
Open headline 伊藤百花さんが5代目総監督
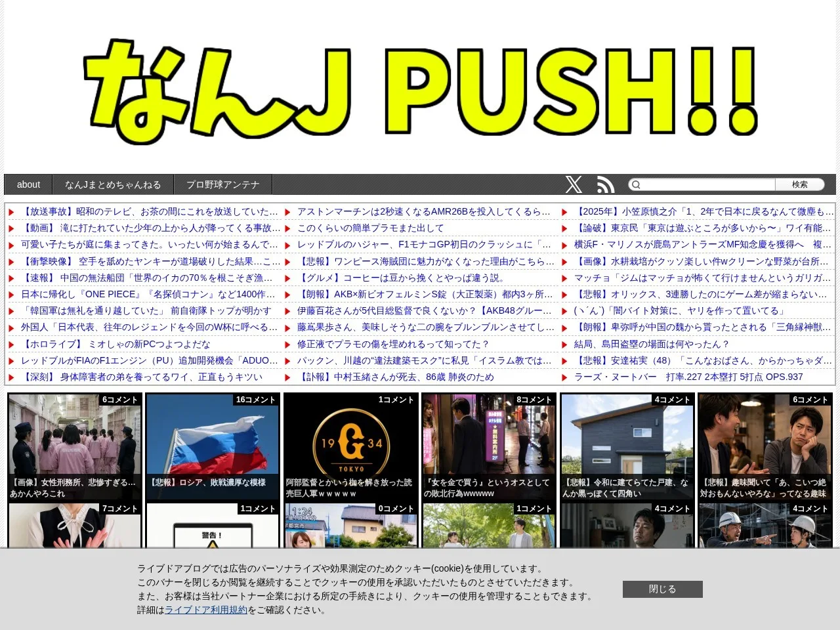(x=425, y=310)
